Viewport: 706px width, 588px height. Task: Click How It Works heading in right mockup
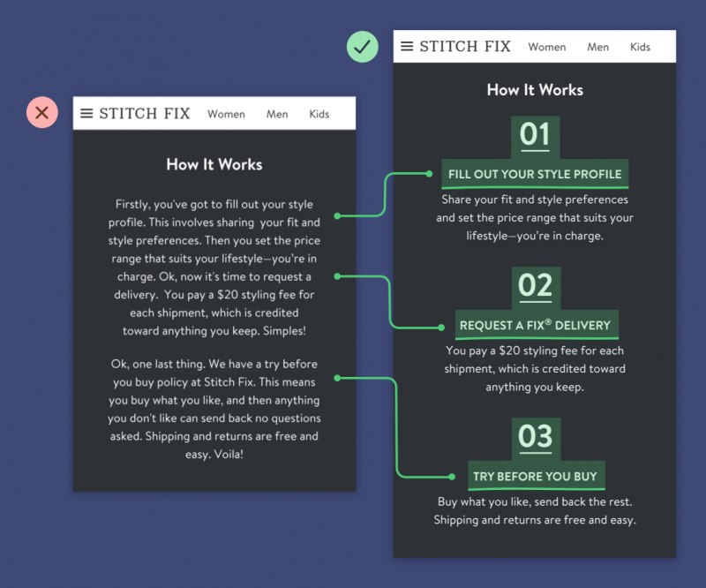(x=535, y=90)
